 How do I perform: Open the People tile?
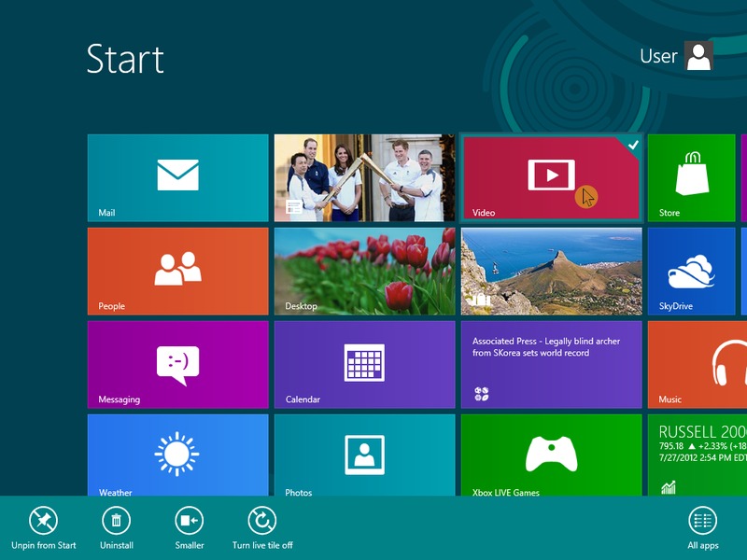[x=177, y=271]
